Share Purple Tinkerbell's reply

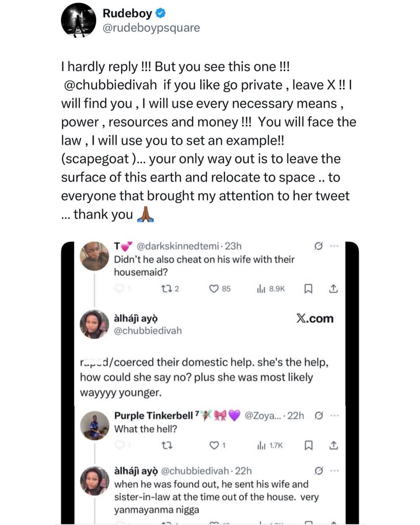pyautogui.click(x=333, y=445)
